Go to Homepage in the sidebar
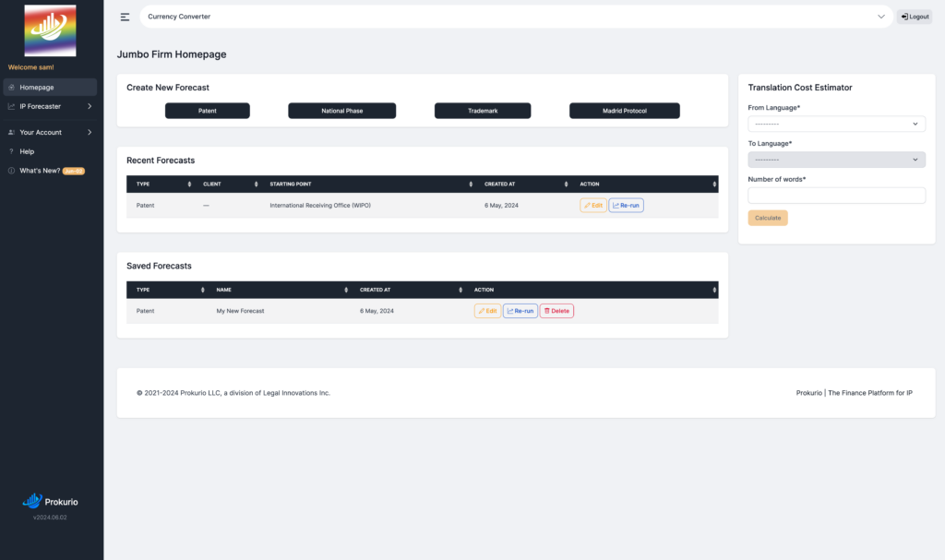Screen dimensions: 945x560 tap(50, 88)
